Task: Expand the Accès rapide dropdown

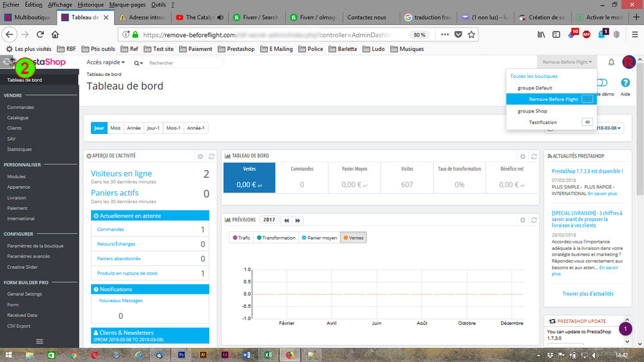Action: 106,62
